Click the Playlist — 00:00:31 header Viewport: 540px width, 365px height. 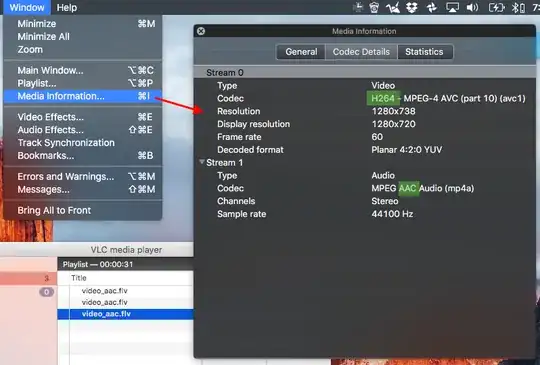click(98, 264)
